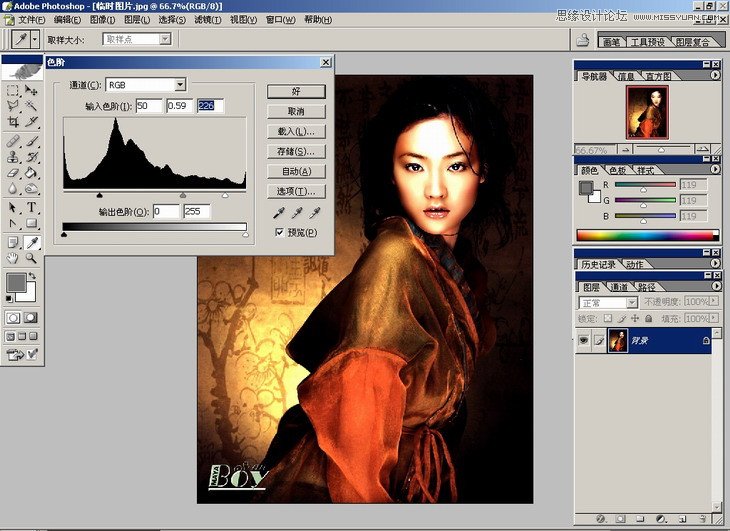Select the Hand tool
Image resolution: width=730 pixels, height=531 pixels.
[x=13, y=258]
